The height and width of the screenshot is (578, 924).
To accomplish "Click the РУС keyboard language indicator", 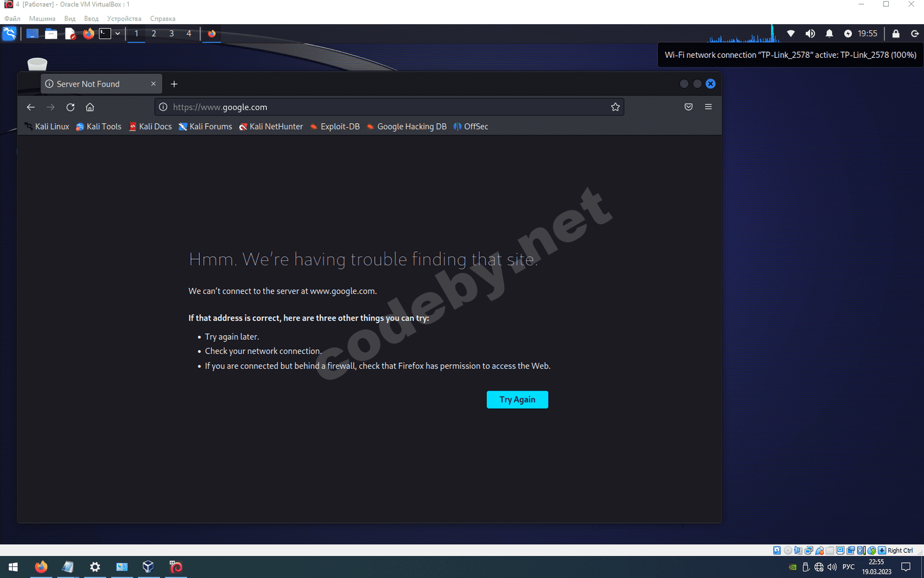I will [848, 567].
